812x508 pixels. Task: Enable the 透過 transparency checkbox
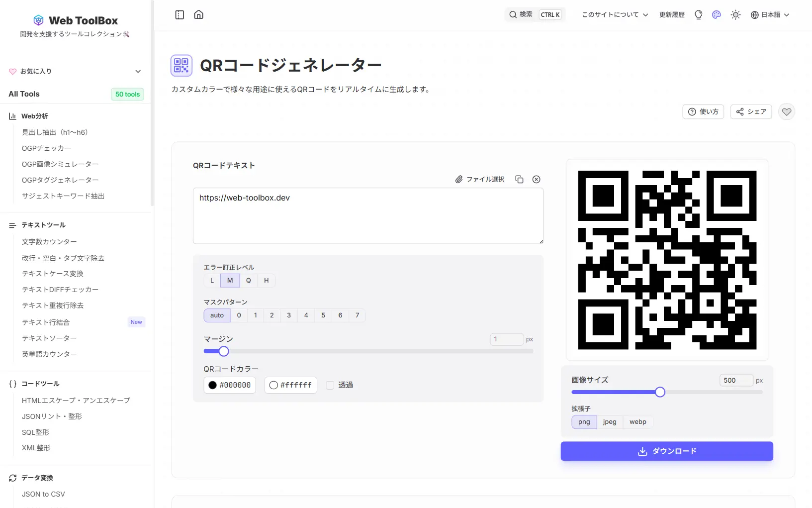[330, 385]
